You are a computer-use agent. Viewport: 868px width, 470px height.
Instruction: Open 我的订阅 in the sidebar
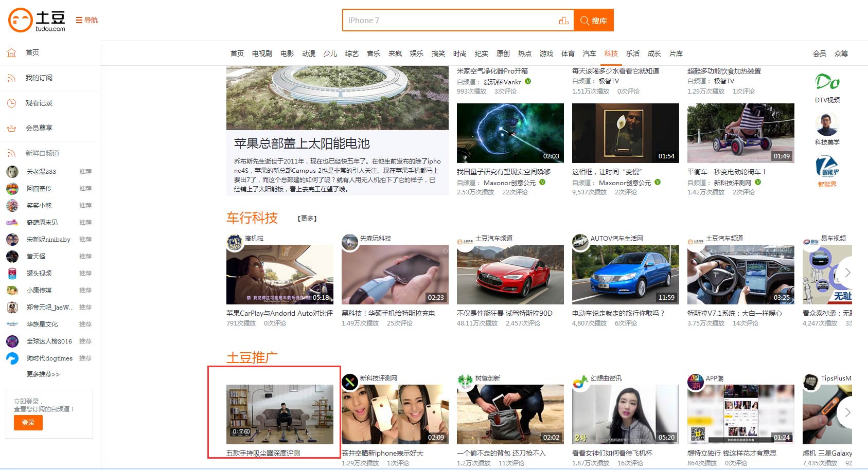(39, 78)
